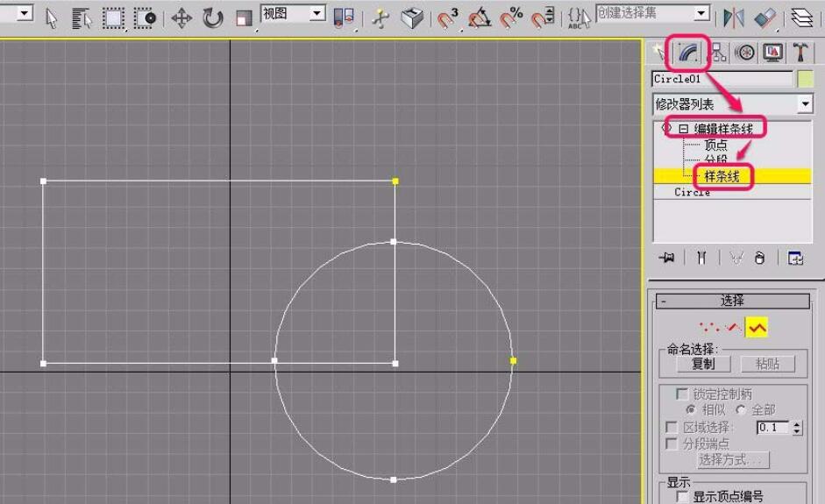Toggle the 3D Snaps magnet icon
Screen dimensions: 825x504
tap(448, 18)
